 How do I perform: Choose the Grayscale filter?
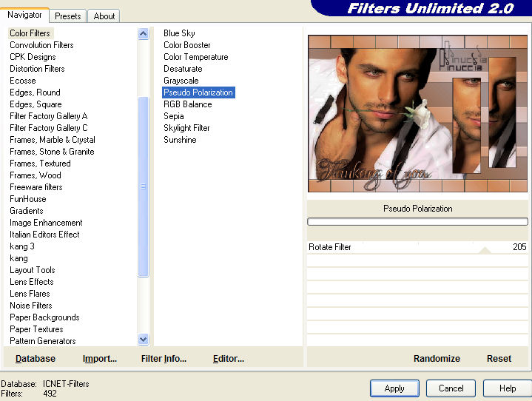[x=181, y=81]
